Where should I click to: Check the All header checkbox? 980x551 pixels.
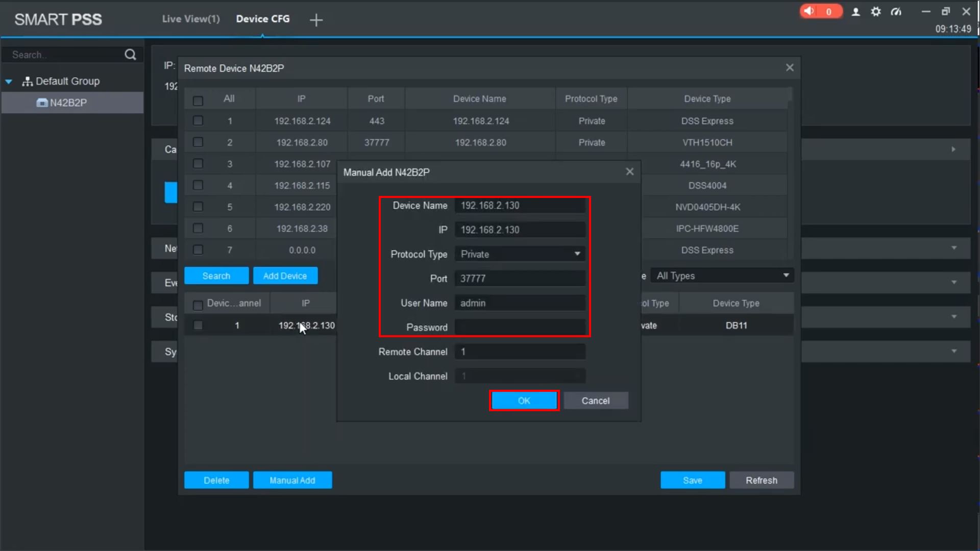click(198, 101)
